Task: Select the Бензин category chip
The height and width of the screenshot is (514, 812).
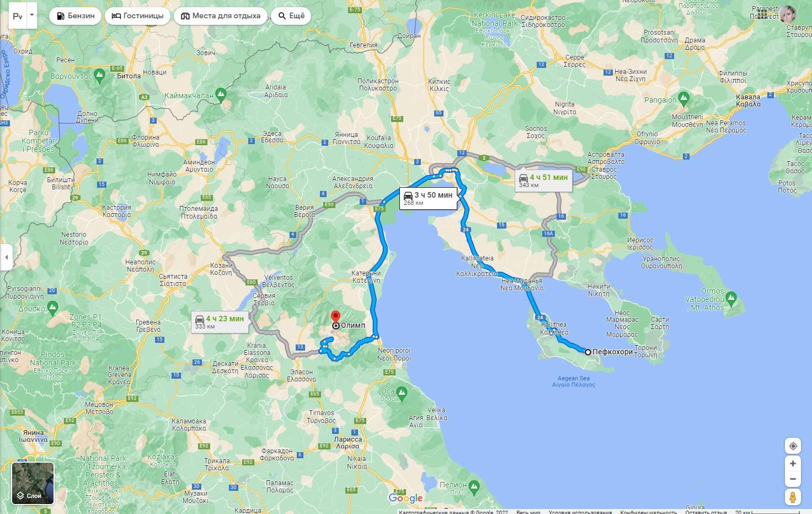Action: pyautogui.click(x=76, y=15)
